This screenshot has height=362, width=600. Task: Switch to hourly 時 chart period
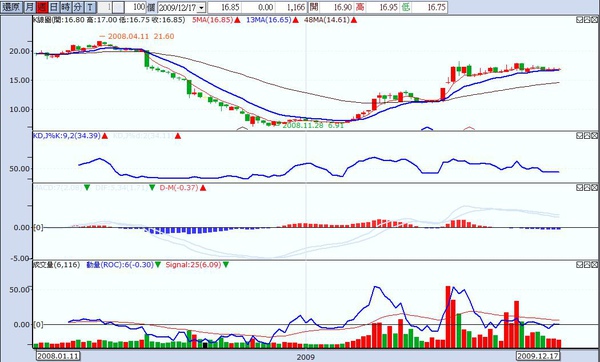(x=66, y=7)
